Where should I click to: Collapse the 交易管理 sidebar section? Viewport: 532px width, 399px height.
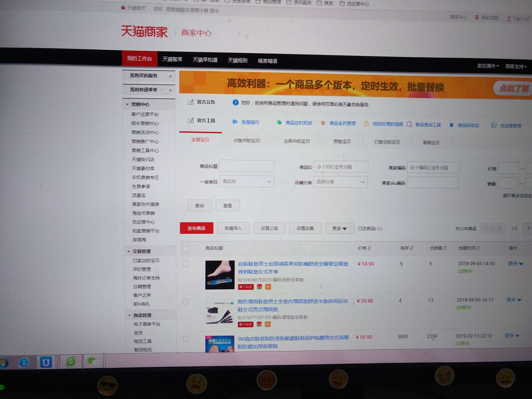(129, 251)
